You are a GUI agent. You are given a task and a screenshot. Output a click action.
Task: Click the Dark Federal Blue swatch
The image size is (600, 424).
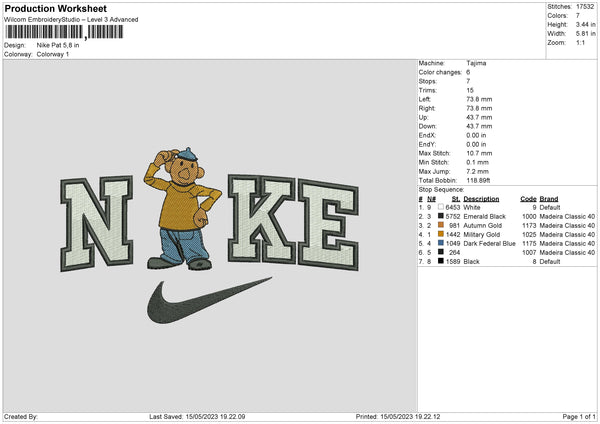click(441, 243)
